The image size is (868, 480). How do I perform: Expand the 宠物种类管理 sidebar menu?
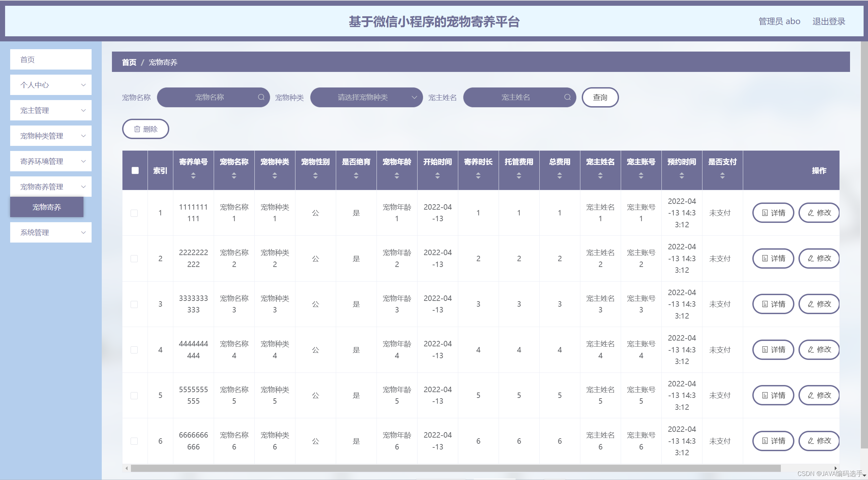(x=51, y=136)
